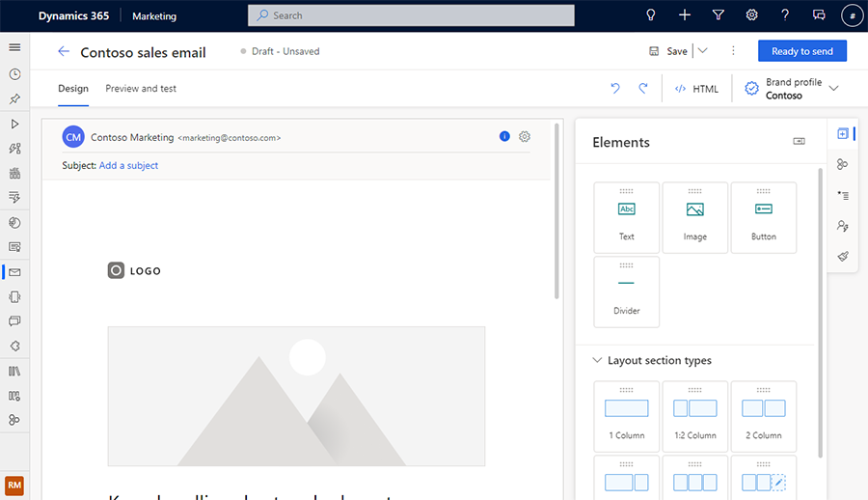This screenshot has width=868, height=500.
Task: Open the Save options dropdown arrow
Action: (702, 50)
